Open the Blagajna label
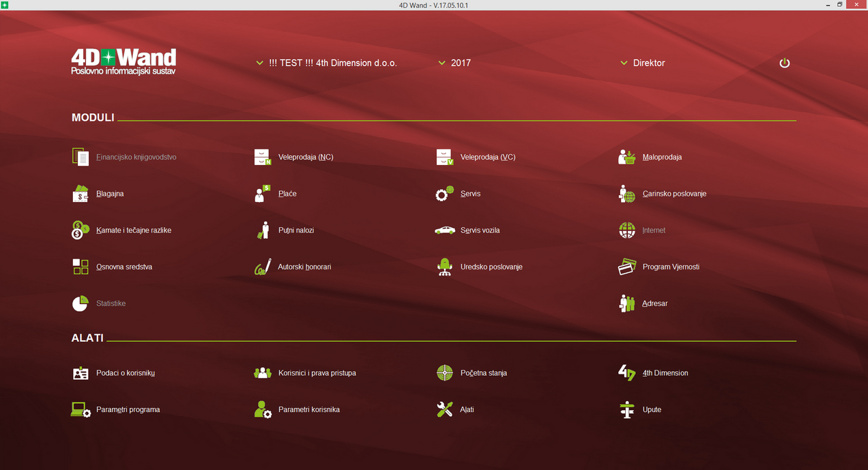The height and width of the screenshot is (470, 868). pyautogui.click(x=110, y=194)
